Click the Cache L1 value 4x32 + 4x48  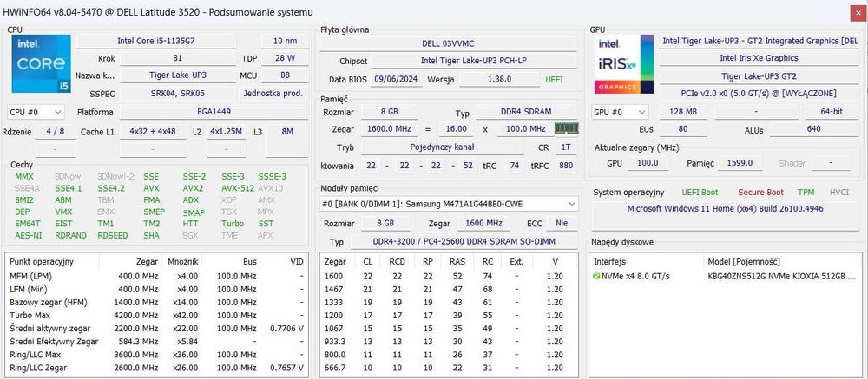tap(152, 131)
